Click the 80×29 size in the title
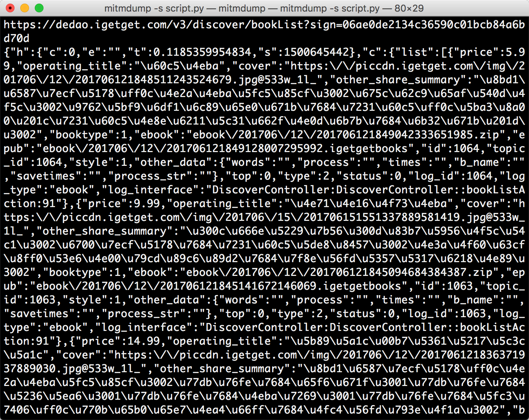This screenshot has height=420, width=529. pyautogui.click(x=409, y=8)
